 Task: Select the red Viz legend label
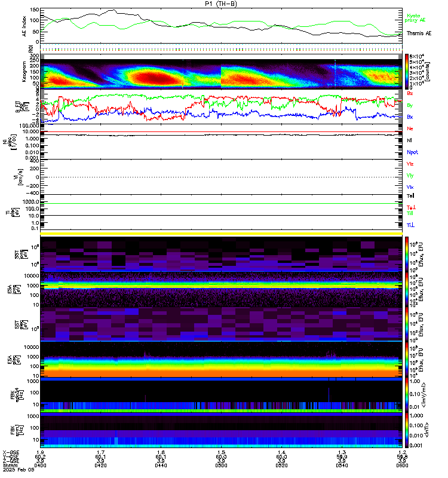(410, 164)
